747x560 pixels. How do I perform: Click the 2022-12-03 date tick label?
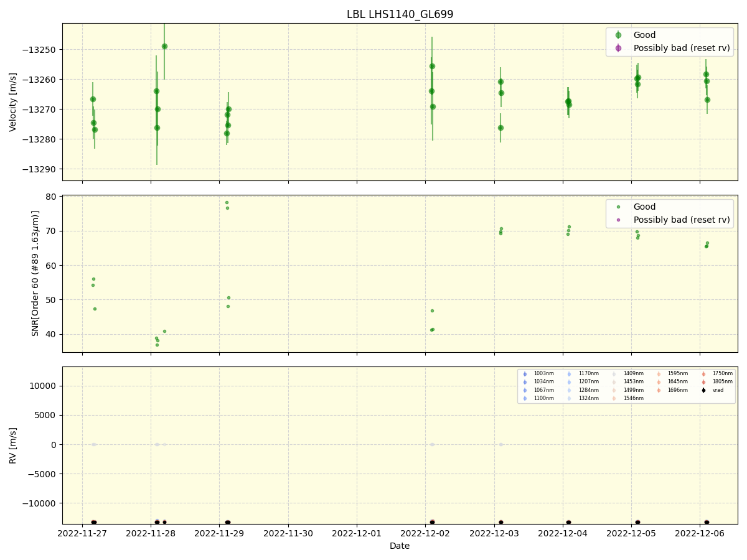494,534
